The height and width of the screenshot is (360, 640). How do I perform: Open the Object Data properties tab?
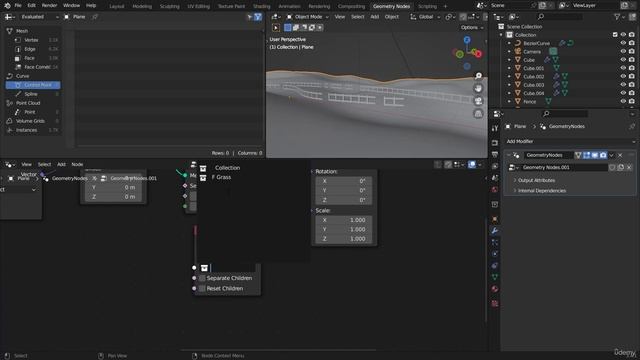click(x=495, y=277)
